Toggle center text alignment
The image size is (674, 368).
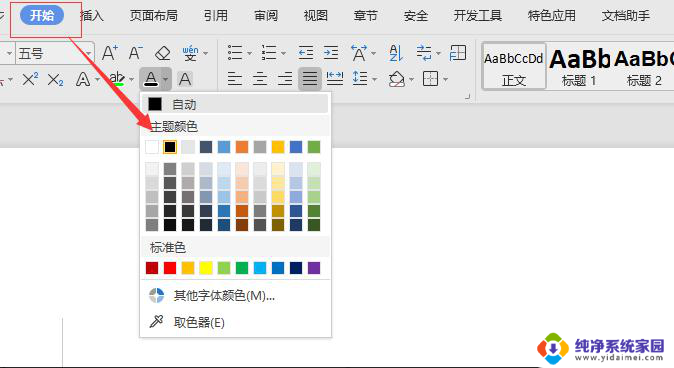pyautogui.click(x=260, y=79)
